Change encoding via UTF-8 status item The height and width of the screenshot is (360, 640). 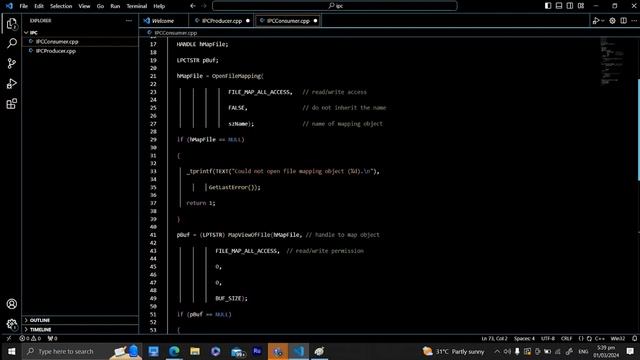tap(548, 338)
